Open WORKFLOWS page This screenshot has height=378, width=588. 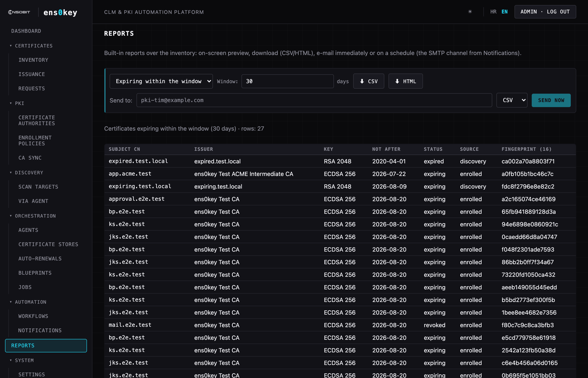(x=33, y=316)
